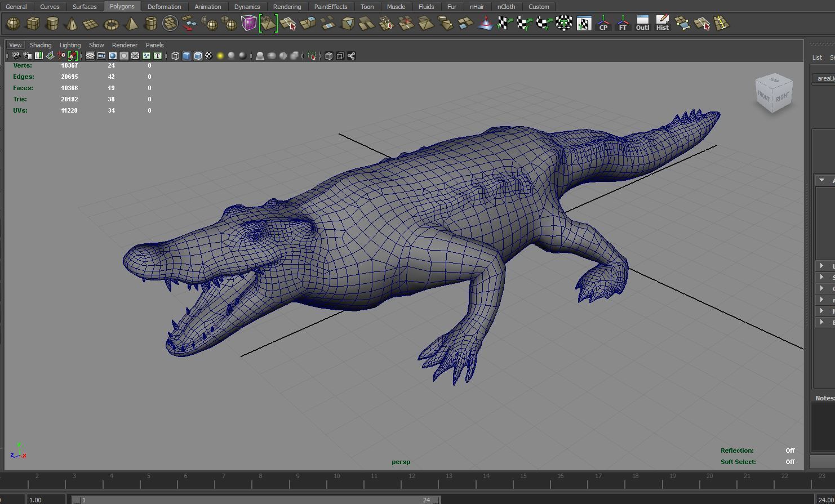Toggle Textured display checker icon
Screen dimensions: 835x504
(x=209, y=56)
